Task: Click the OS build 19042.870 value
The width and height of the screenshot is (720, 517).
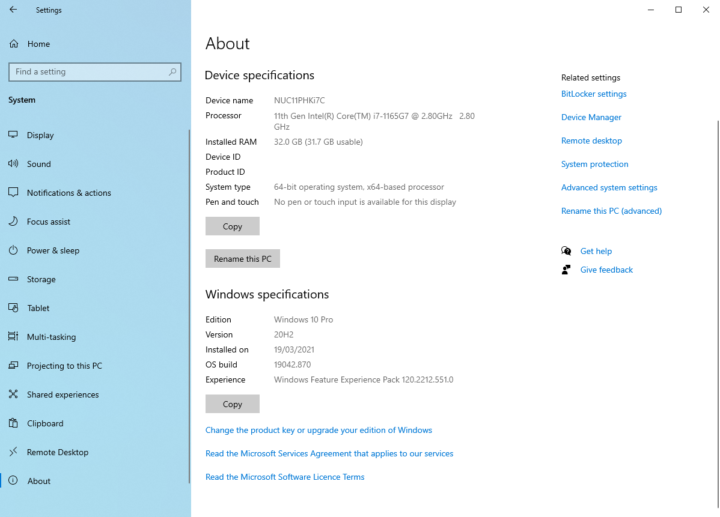Action: coord(292,365)
